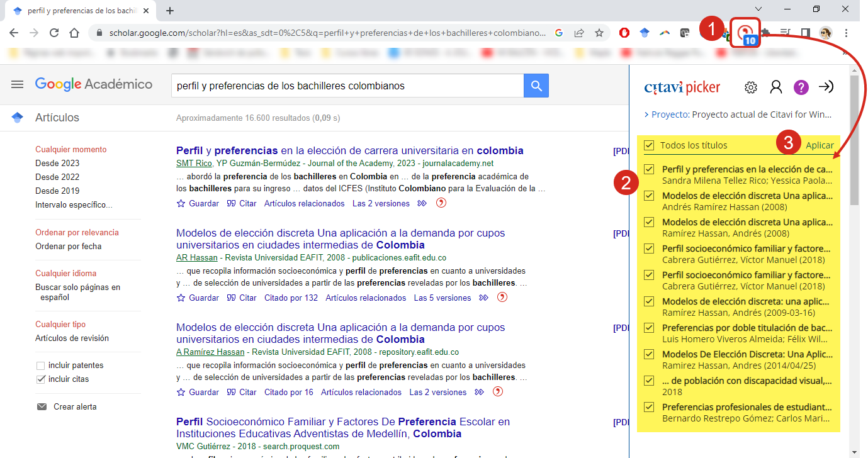
Task: Open a new browser tab
Action: pos(169,10)
